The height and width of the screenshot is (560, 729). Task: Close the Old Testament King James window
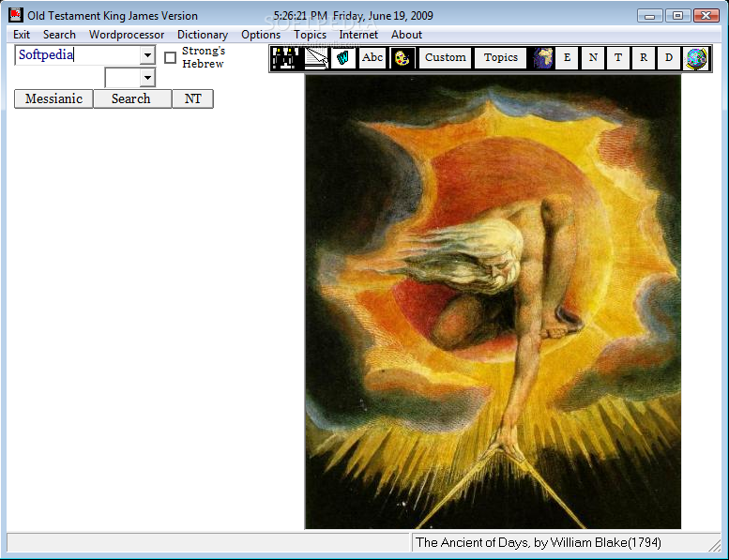coord(706,16)
